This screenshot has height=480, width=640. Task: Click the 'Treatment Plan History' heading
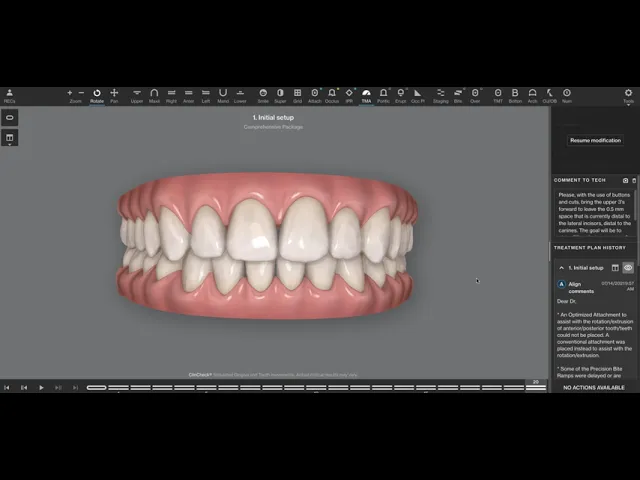[590, 248]
